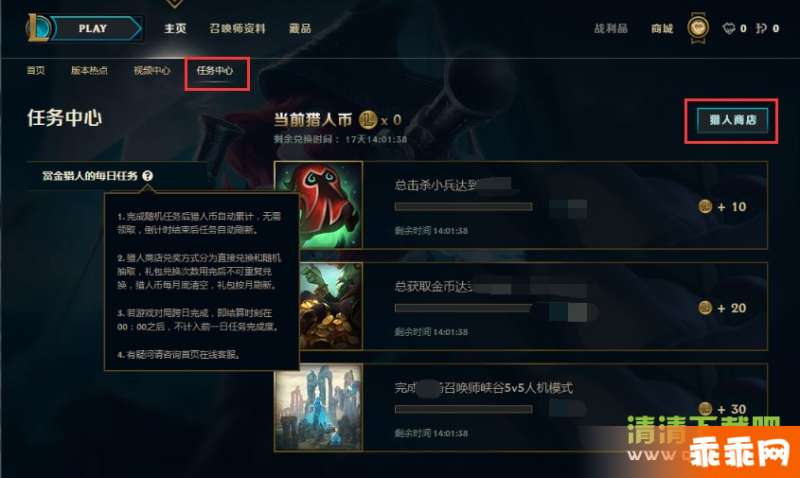Open the 战利品 section
This screenshot has height=478, width=800.
[611, 29]
